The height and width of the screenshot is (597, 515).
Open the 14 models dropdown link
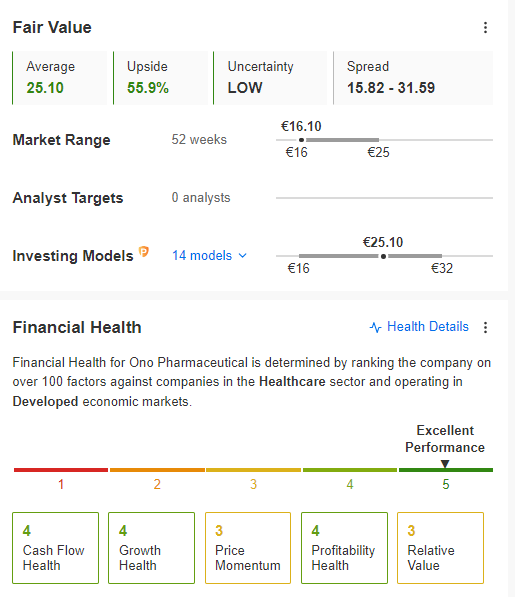pos(209,255)
